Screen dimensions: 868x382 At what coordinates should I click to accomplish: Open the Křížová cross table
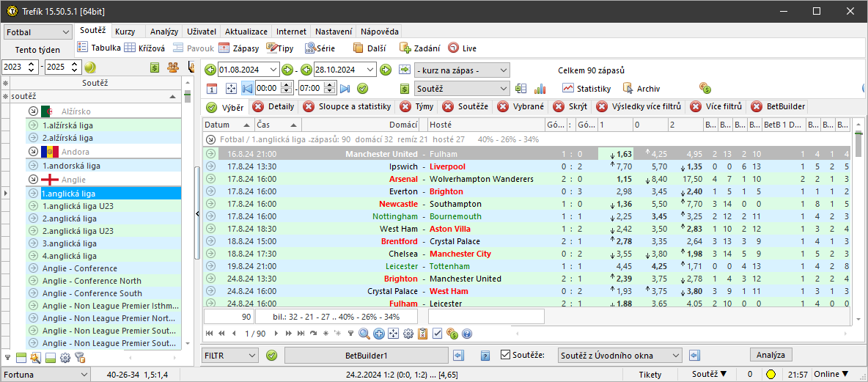tap(144, 48)
